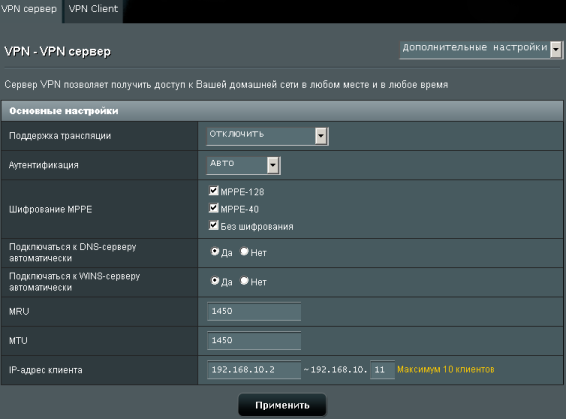Click the MRU input field
The width and height of the screenshot is (566, 419).
point(254,311)
